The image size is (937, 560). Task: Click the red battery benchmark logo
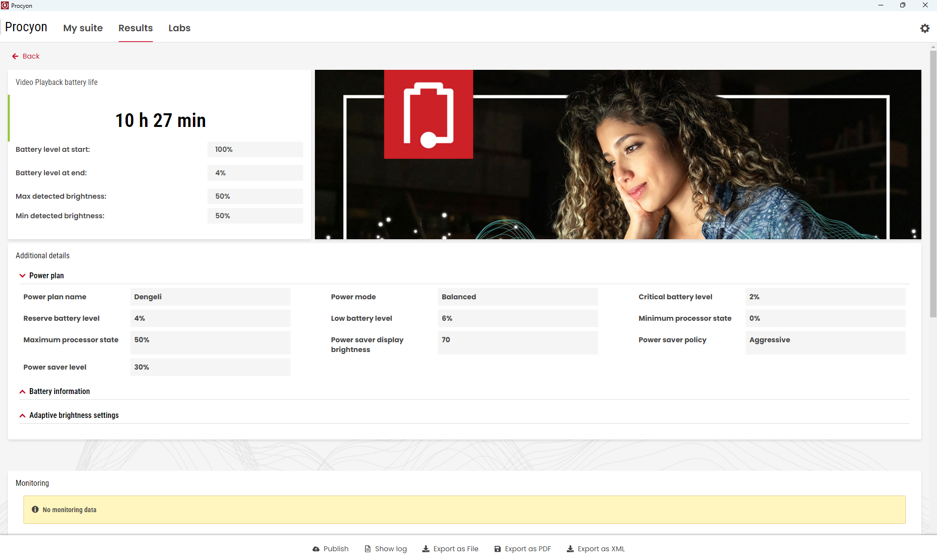pyautogui.click(x=428, y=114)
